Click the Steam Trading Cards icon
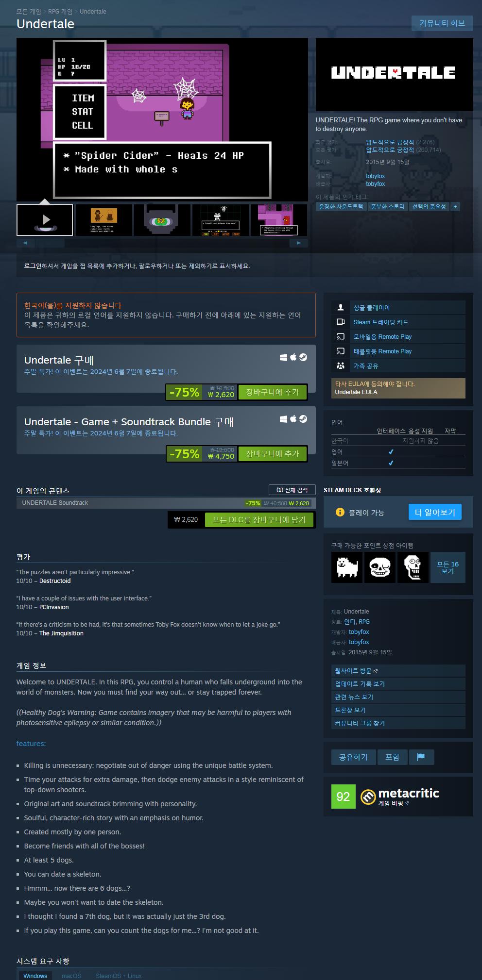The height and width of the screenshot is (980, 482). coord(341,322)
